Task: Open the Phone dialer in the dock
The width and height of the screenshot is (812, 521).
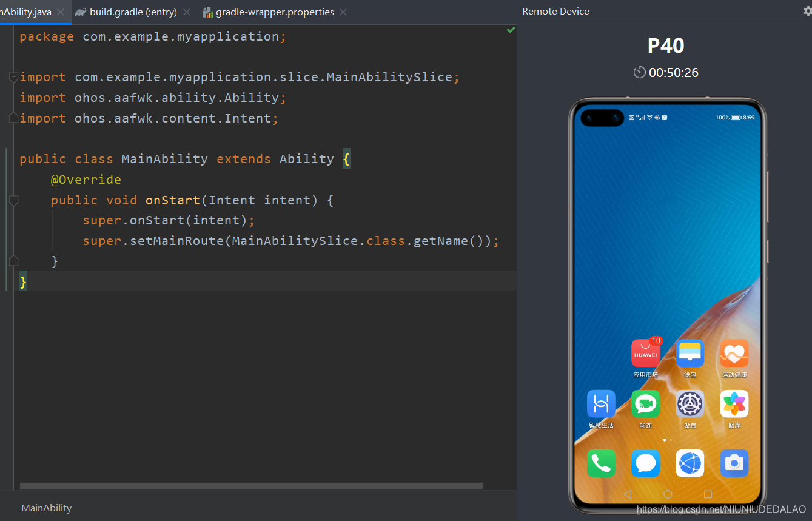Action: coord(601,463)
